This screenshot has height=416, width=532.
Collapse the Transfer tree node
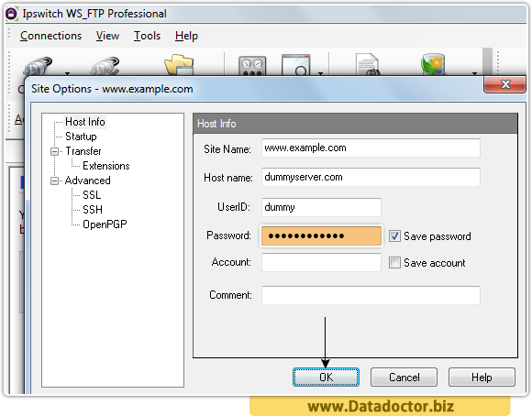[x=54, y=151]
